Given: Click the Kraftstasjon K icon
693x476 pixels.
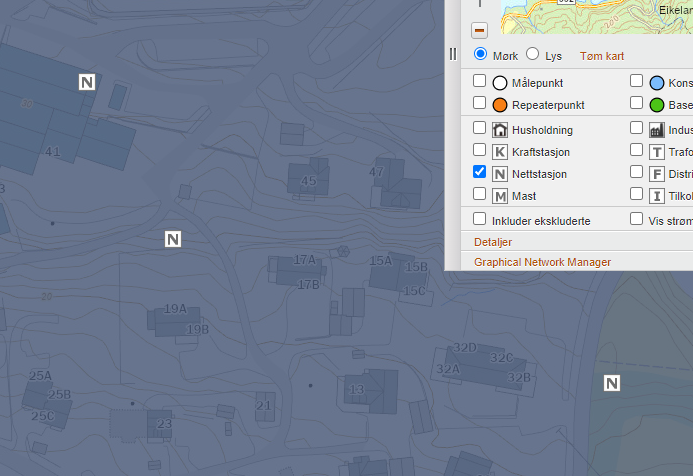Looking at the screenshot, I should click(500, 152).
